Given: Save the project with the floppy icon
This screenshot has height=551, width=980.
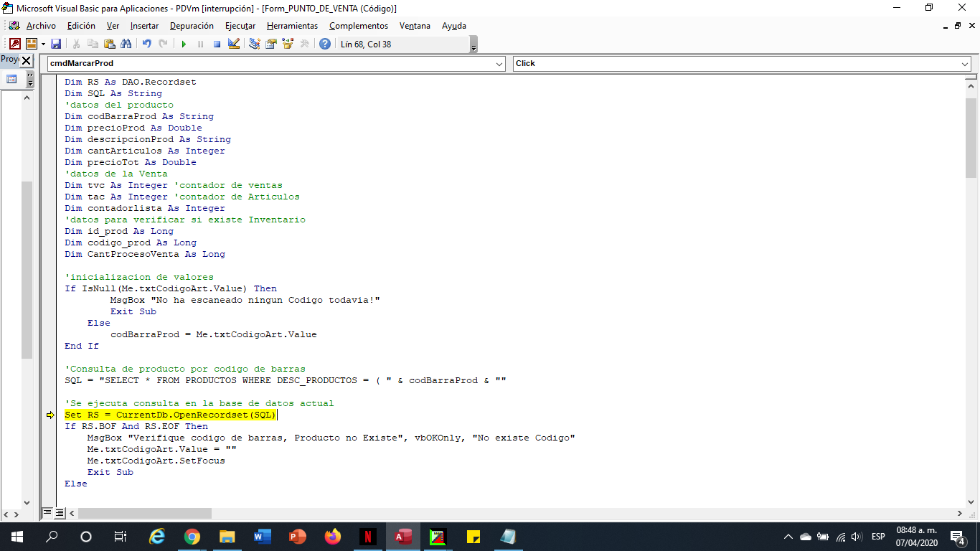Looking at the screenshot, I should point(56,44).
